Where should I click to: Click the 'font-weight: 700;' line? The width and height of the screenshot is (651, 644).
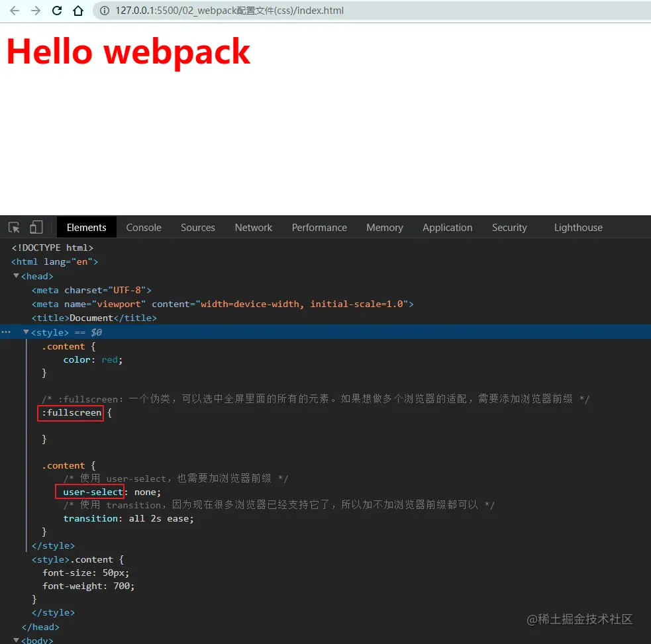coord(89,586)
